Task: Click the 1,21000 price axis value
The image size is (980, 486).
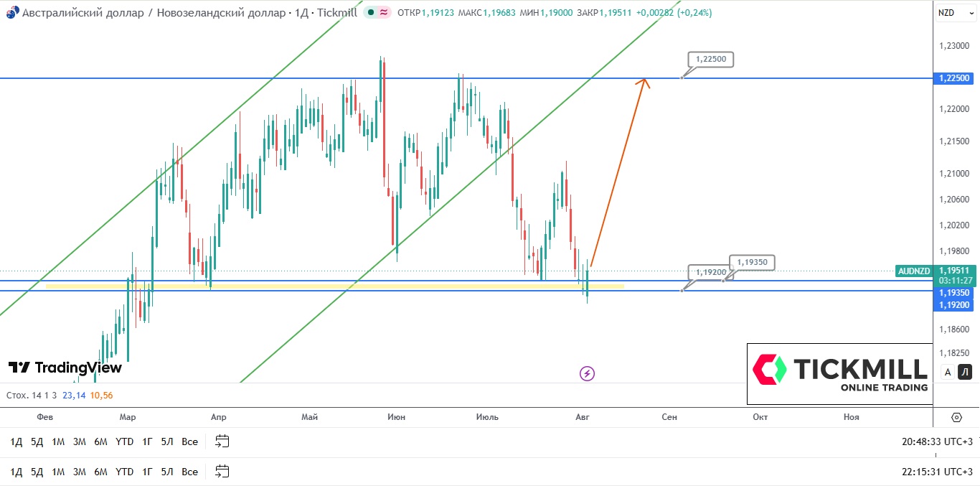Action: click(x=954, y=173)
